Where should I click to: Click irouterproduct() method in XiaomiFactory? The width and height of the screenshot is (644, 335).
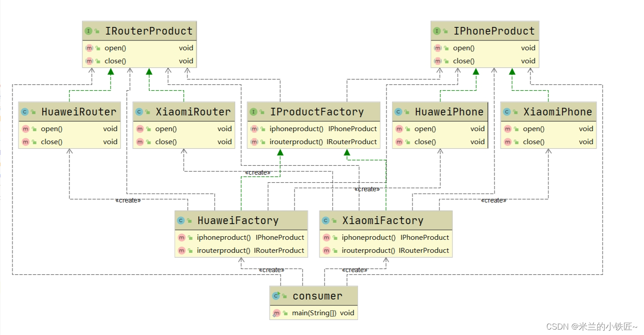368,251
